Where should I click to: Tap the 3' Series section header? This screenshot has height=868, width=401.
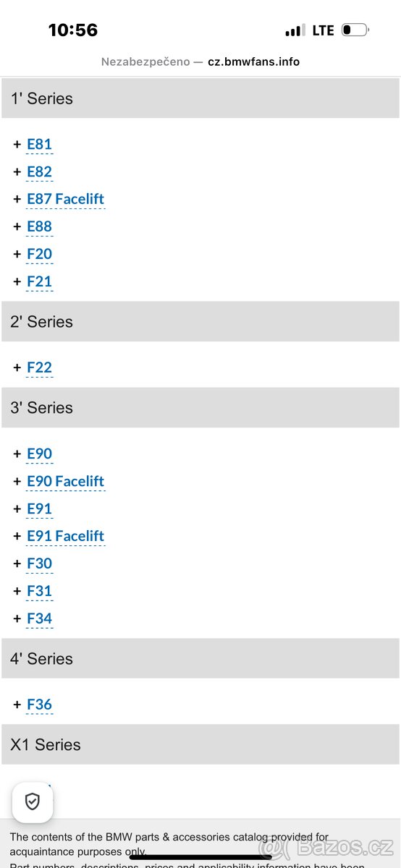click(x=200, y=408)
